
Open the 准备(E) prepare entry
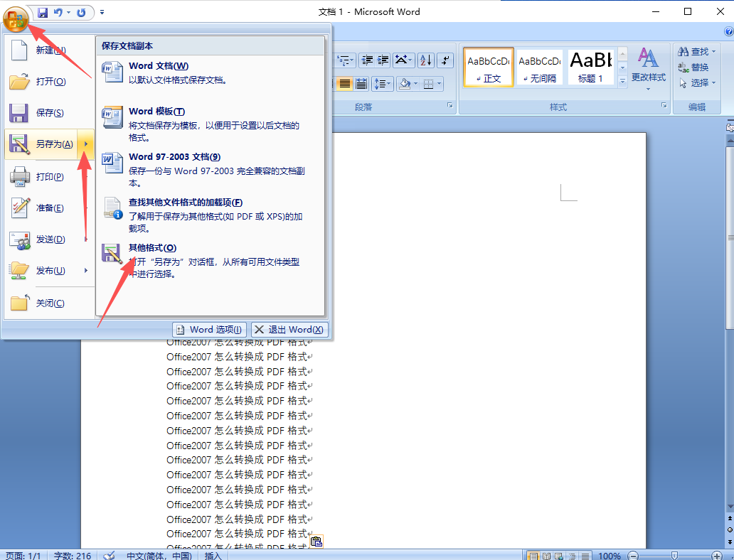[49, 208]
